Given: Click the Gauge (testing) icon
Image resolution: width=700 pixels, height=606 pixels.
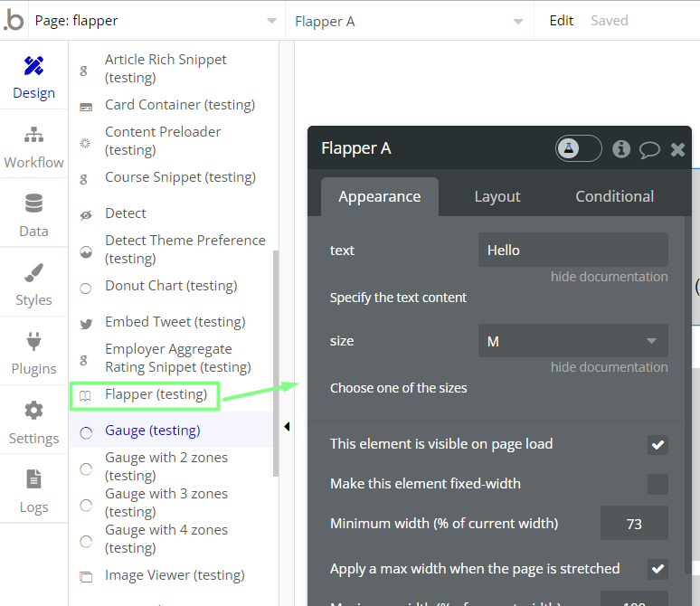Looking at the screenshot, I should pos(86,432).
